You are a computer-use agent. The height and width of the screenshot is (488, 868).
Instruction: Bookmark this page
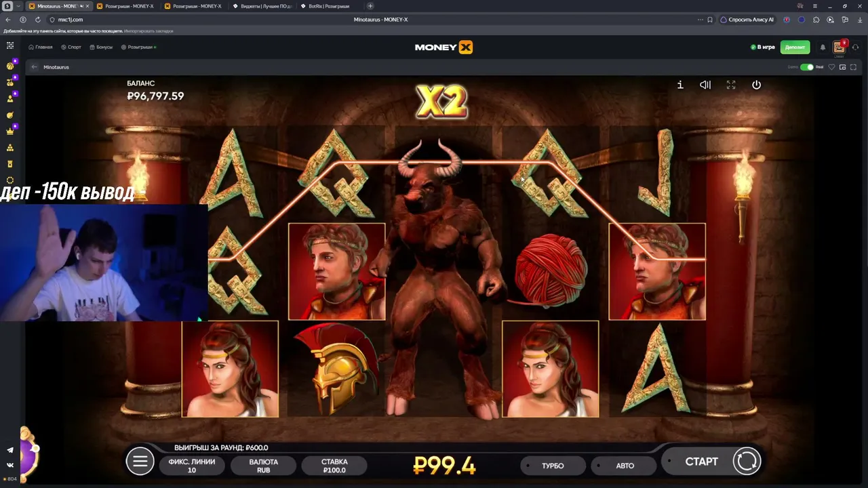tap(710, 20)
